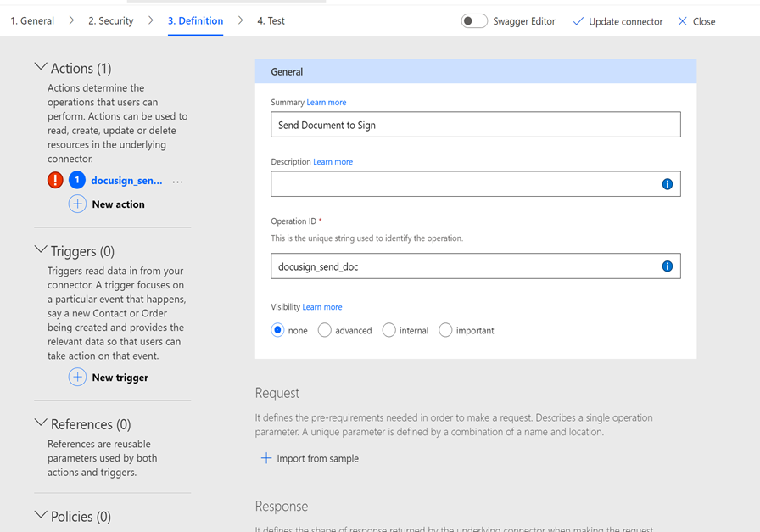This screenshot has height=532, width=760.
Task: Click the blue numbered badge on the action
Action: (79, 180)
